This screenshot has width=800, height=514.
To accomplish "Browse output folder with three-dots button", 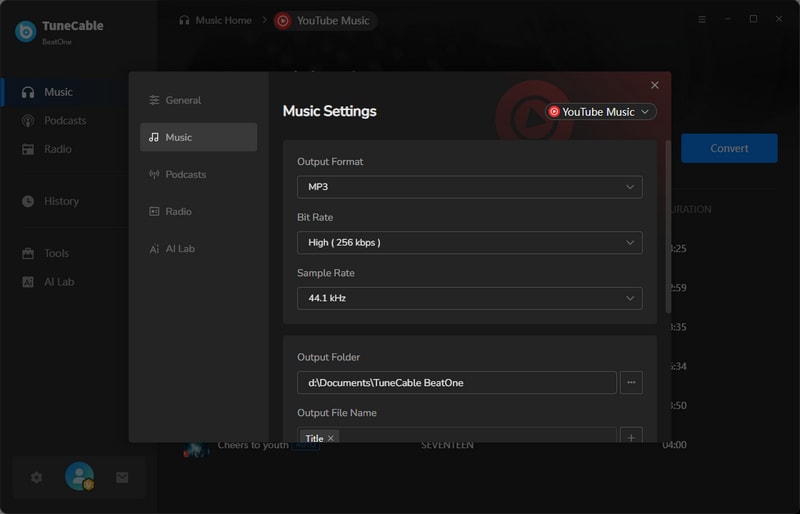I will pos(631,382).
